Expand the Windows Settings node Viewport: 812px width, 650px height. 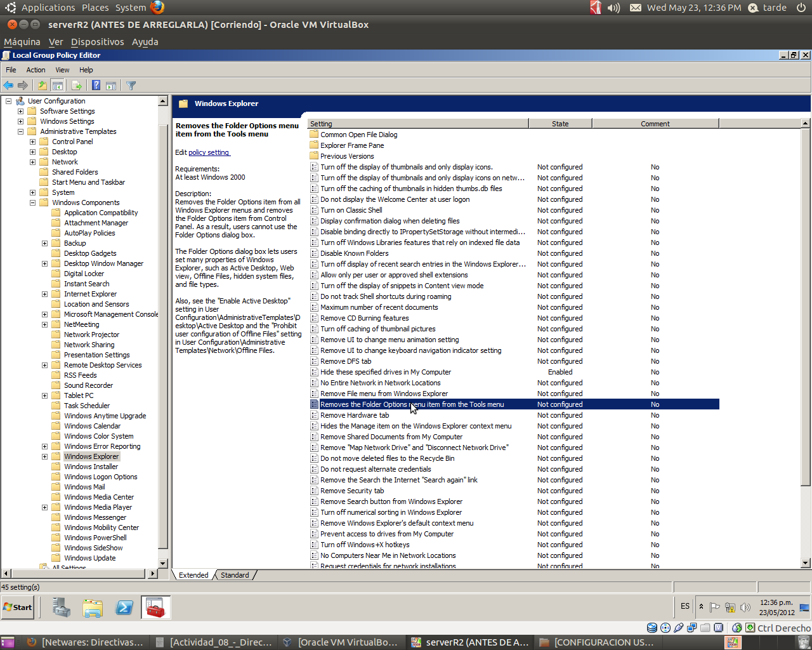[x=20, y=121]
